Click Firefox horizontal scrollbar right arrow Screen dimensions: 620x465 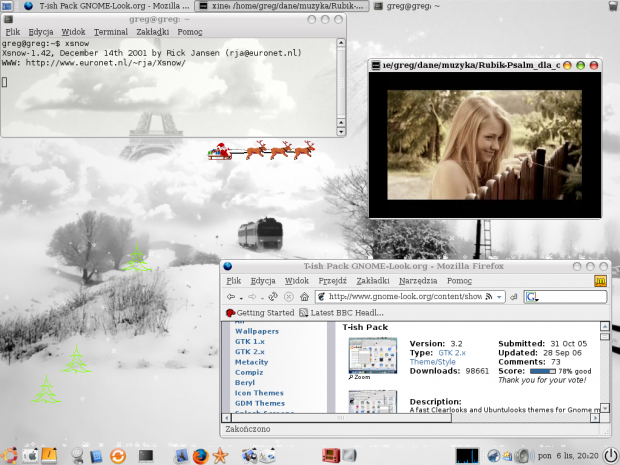click(595, 418)
